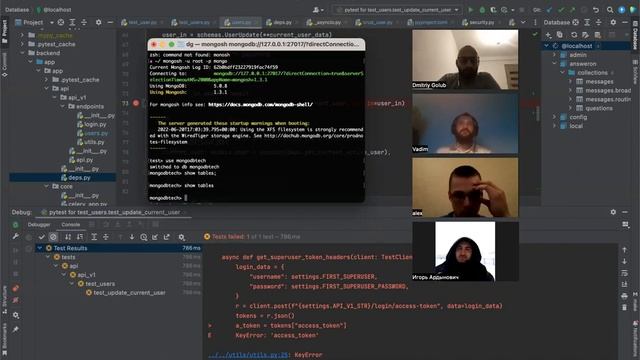Hide the Project panel with the minus icon
The width and height of the screenshot is (640, 360).
pos(110,22)
